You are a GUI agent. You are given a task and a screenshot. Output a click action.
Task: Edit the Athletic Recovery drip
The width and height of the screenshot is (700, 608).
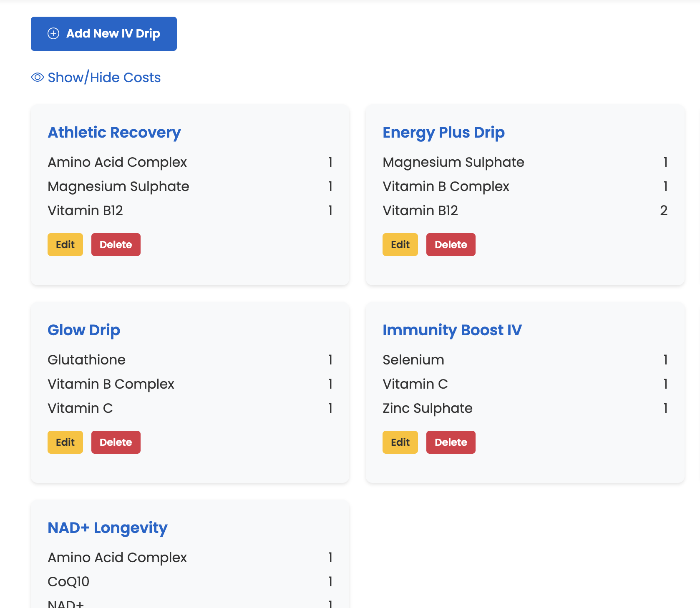[x=65, y=244]
